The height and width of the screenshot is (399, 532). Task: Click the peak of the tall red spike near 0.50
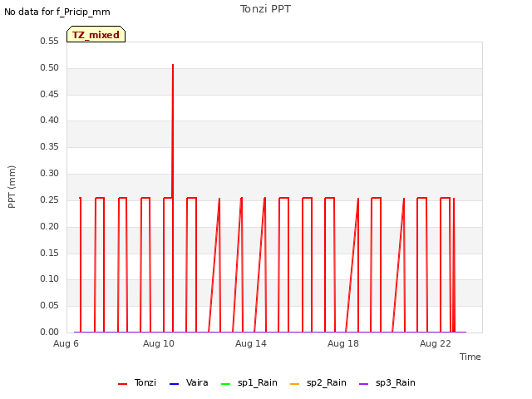pyautogui.click(x=173, y=65)
